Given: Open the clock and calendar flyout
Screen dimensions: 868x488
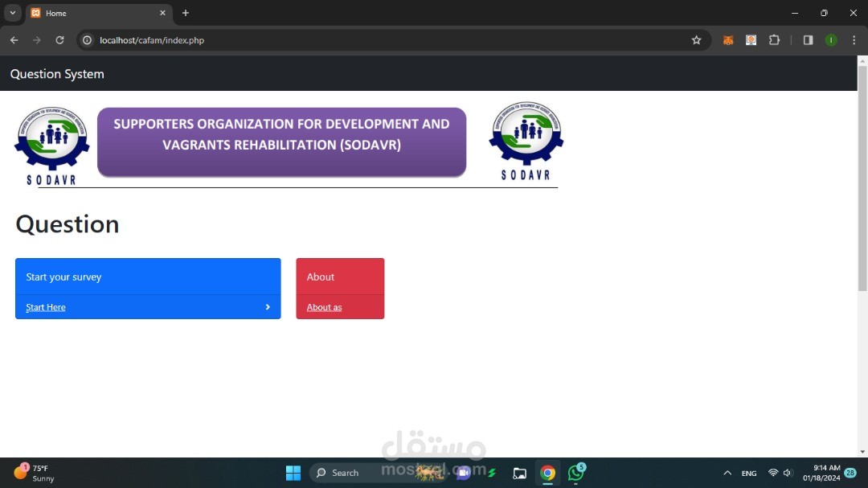Looking at the screenshot, I should point(821,473).
